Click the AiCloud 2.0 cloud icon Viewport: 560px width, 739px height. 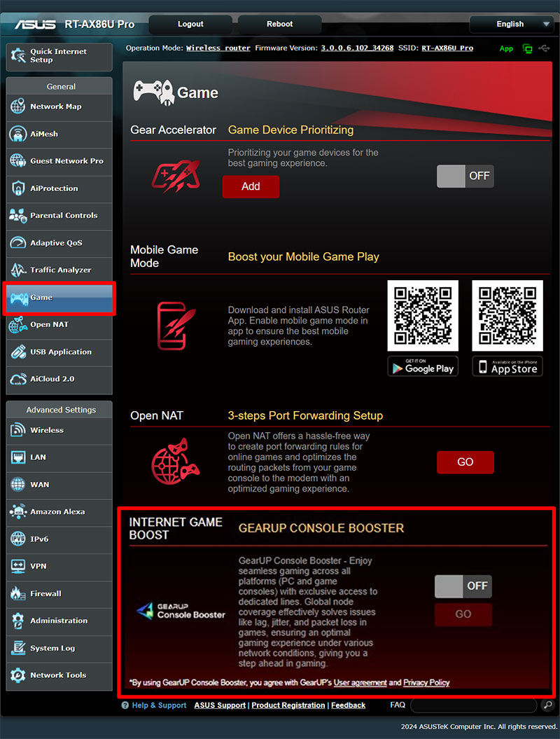(18, 379)
